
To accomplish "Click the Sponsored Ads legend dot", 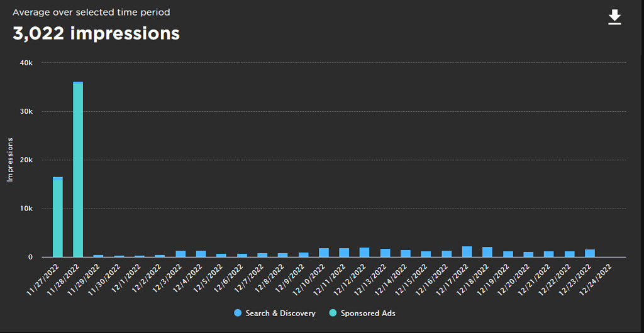I will [x=332, y=313].
